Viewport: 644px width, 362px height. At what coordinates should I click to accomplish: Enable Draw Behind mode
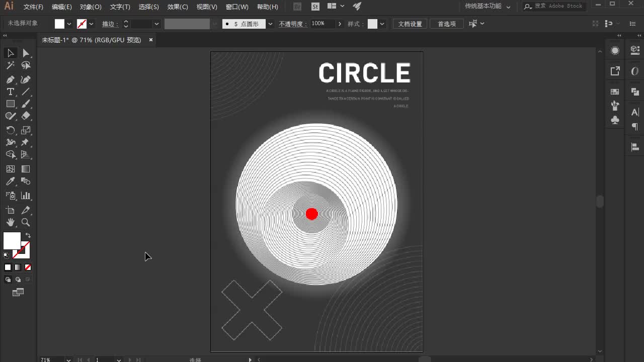(18, 280)
